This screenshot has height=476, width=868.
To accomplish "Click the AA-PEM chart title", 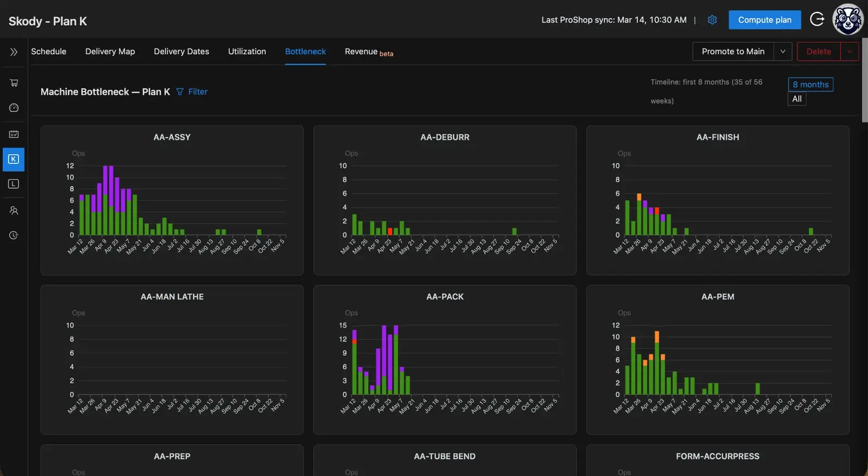I will pyautogui.click(x=718, y=297).
